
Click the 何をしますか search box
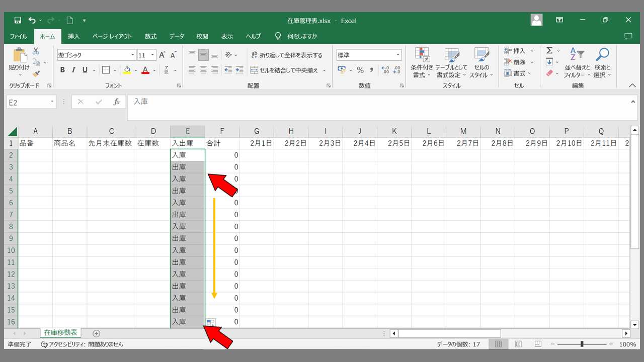302,36
